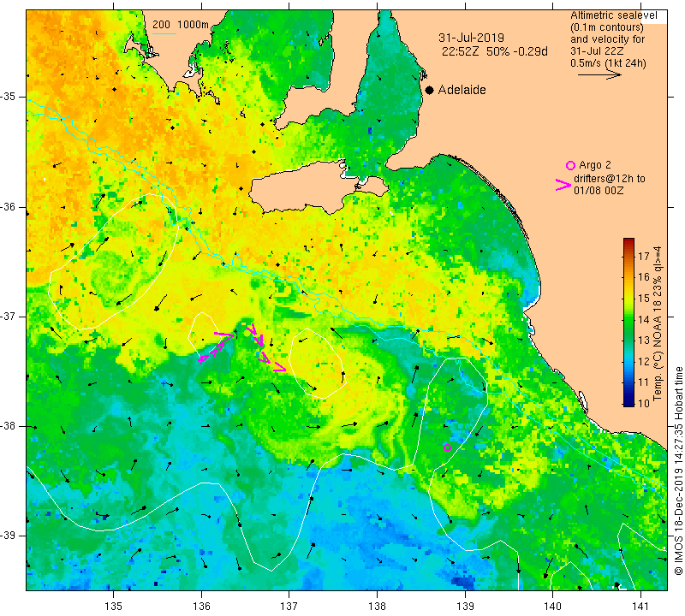This screenshot has width=685, height=616.
Task: Click the temperature color bar
Action: pyautogui.click(x=628, y=323)
